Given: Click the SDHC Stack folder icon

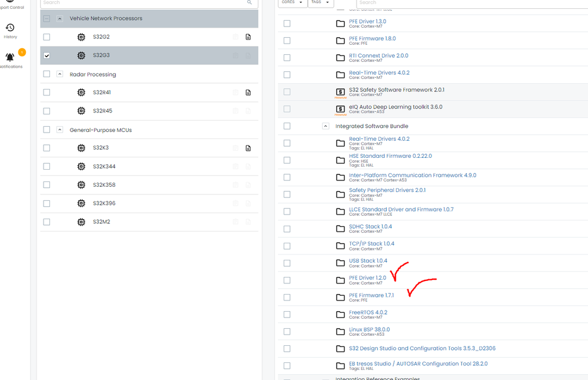Looking at the screenshot, I should coord(340,229).
